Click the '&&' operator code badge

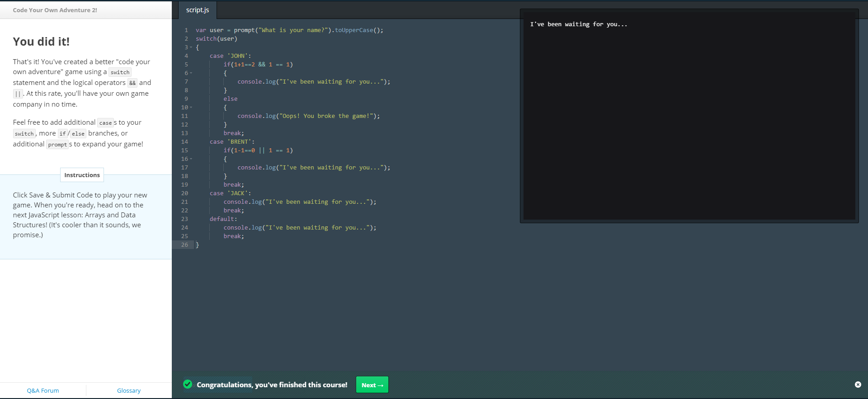click(x=132, y=83)
